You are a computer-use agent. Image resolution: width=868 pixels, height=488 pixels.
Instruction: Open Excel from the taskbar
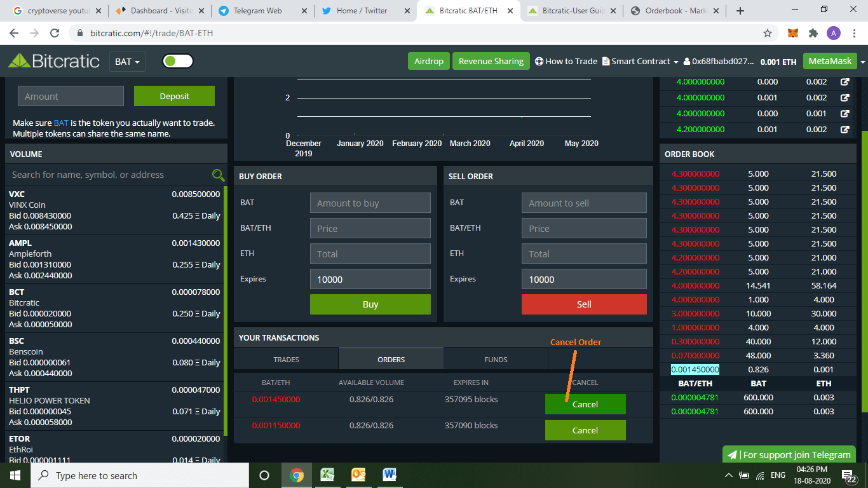tap(327, 475)
